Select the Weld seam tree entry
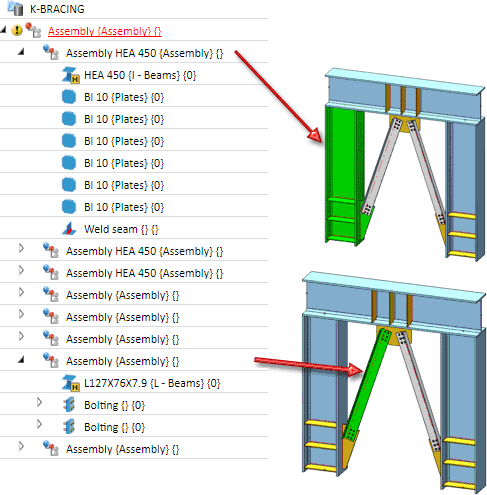Image resolution: width=487 pixels, height=495 pixels. [x=121, y=229]
